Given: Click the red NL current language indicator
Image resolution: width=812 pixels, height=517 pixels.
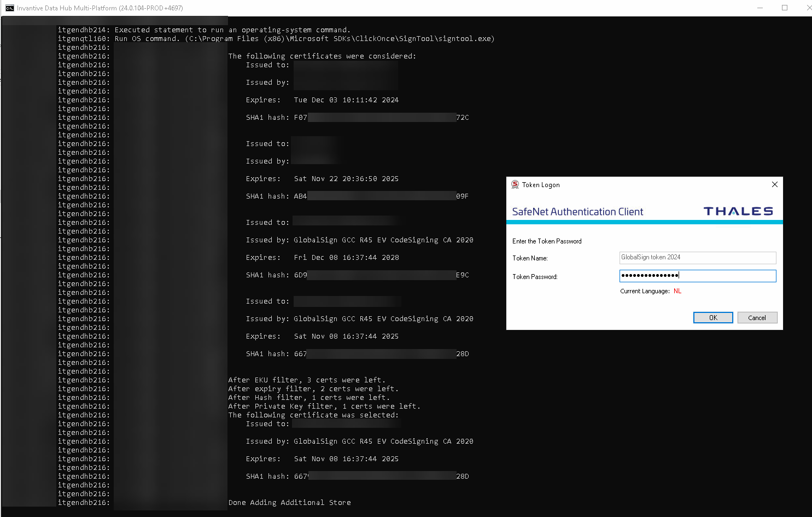Looking at the screenshot, I should pos(677,291).
